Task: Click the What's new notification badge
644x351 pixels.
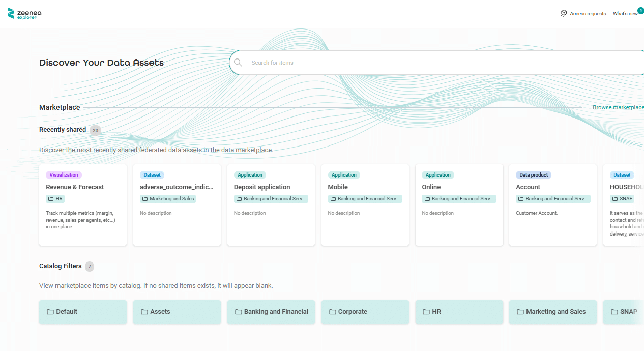Action: pos(640,10)
